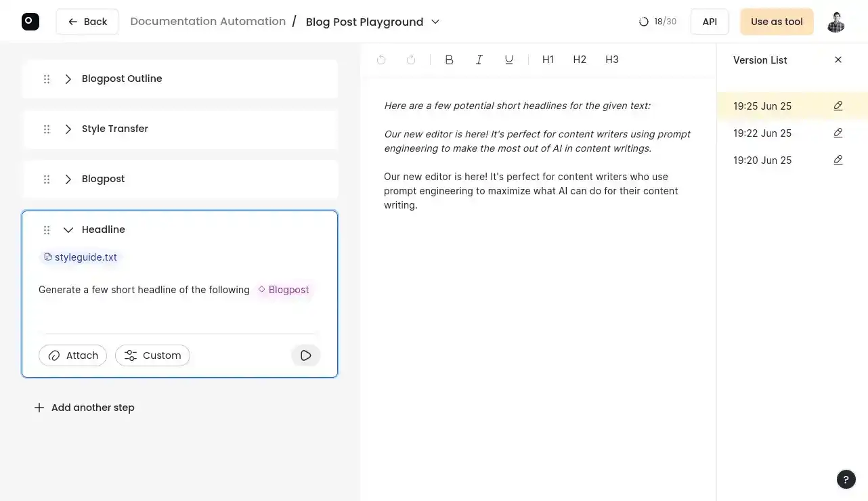Screen dimensions: 868x501
Task: Open the Blog Post Playground dropdown
Action: pyautogui.click(x=435, y=22)
